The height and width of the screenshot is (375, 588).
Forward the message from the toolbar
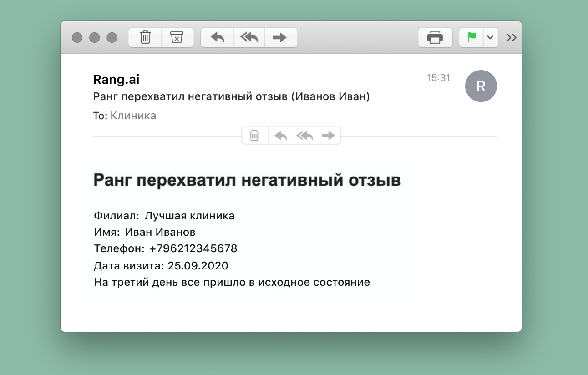pos(280,37)
